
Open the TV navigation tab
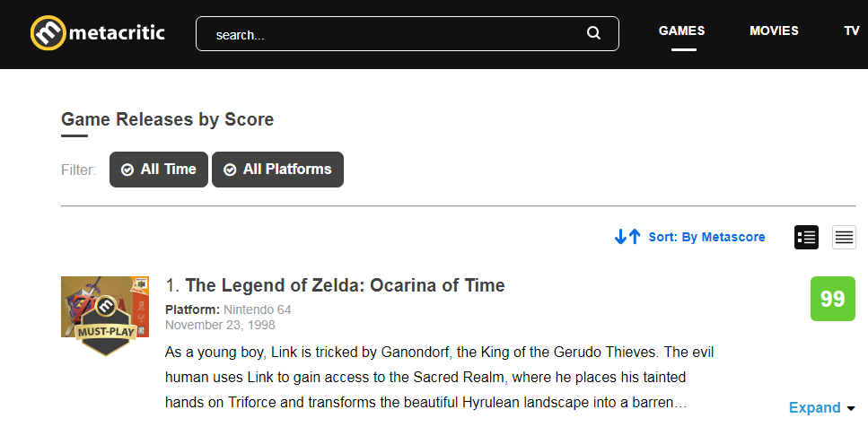851,31
